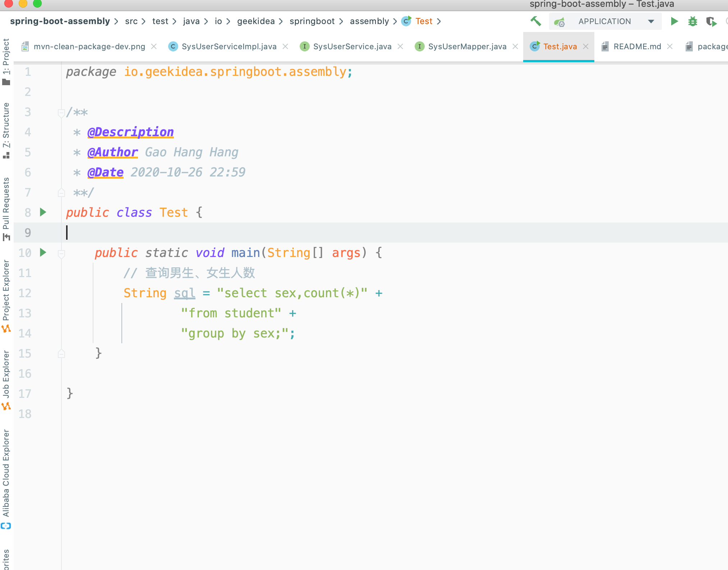Click the spring-boot-assembly root breadcrumb

click(x=60, y=21)
